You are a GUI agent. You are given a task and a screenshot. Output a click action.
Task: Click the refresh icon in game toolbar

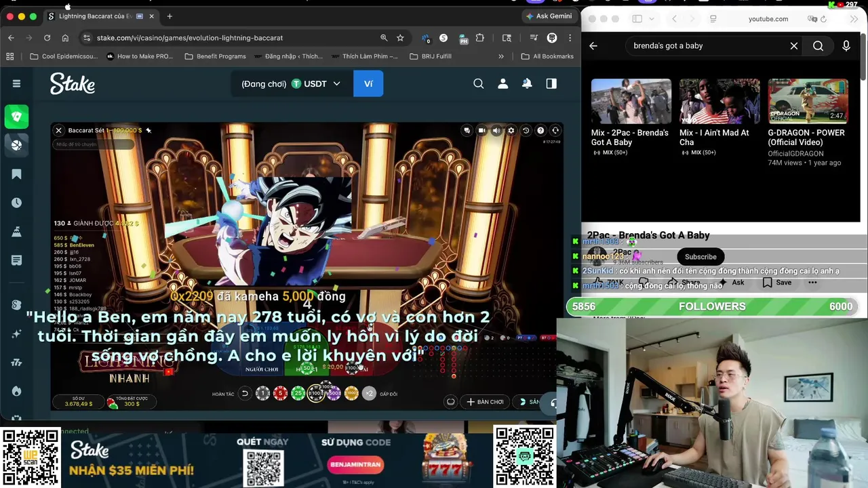(x=555, y=130)
